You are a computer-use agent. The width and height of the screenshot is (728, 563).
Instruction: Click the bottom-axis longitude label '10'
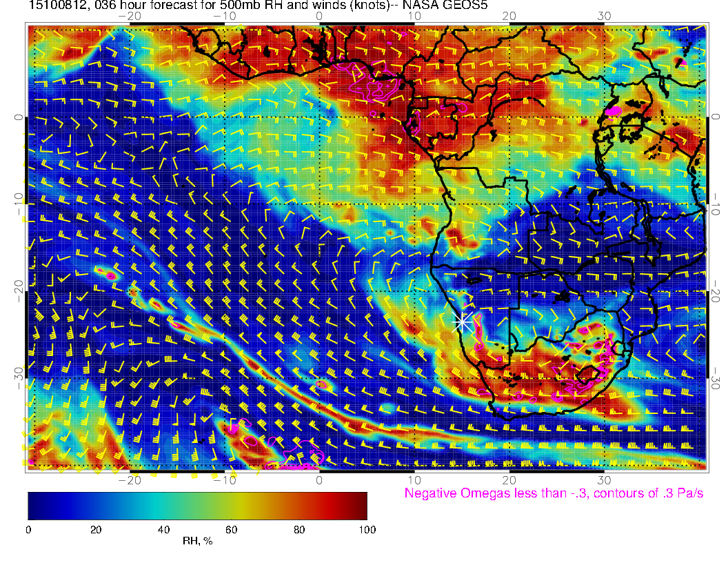[x=414, y=480]
